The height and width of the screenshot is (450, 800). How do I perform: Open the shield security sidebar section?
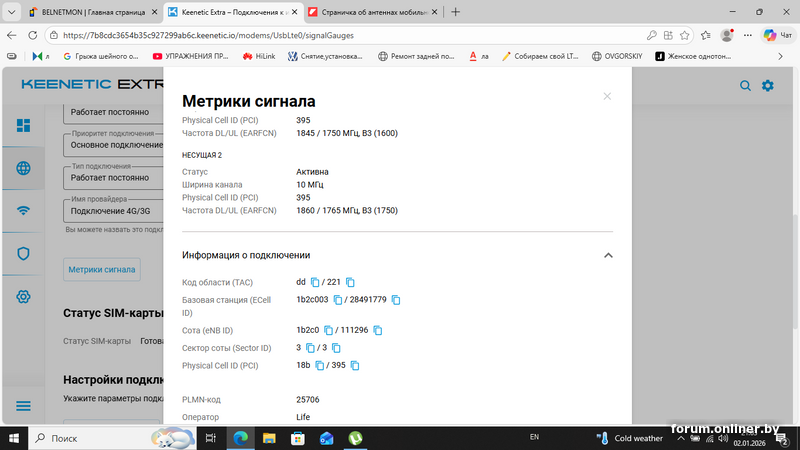[23, 254]
